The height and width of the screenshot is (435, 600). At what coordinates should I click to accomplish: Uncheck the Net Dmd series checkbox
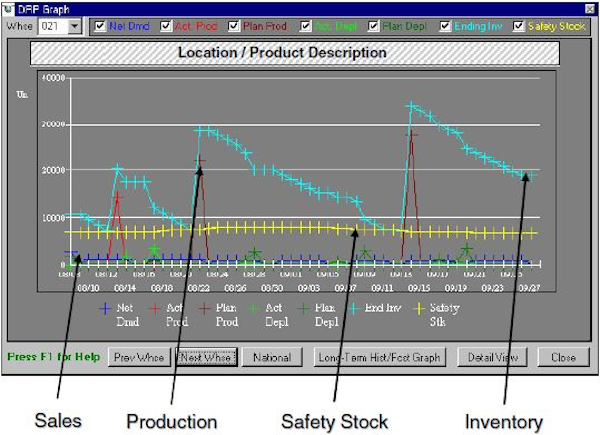[100, 25]
